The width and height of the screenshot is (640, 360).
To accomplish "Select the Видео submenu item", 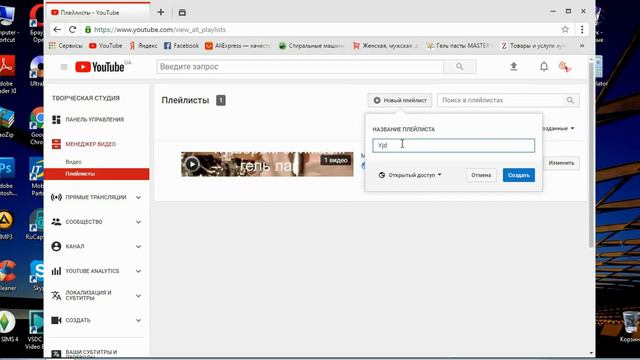I will click(73, 162).
